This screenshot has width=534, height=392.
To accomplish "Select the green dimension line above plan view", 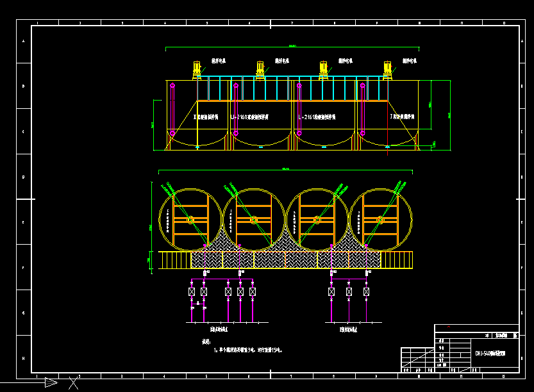I will click(285, 170).
